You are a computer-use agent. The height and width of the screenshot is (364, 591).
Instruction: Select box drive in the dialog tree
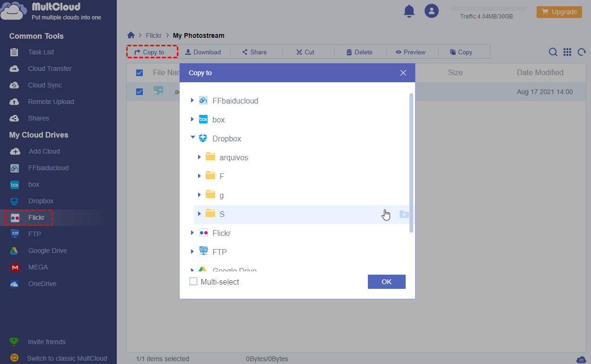pos(218,120)
